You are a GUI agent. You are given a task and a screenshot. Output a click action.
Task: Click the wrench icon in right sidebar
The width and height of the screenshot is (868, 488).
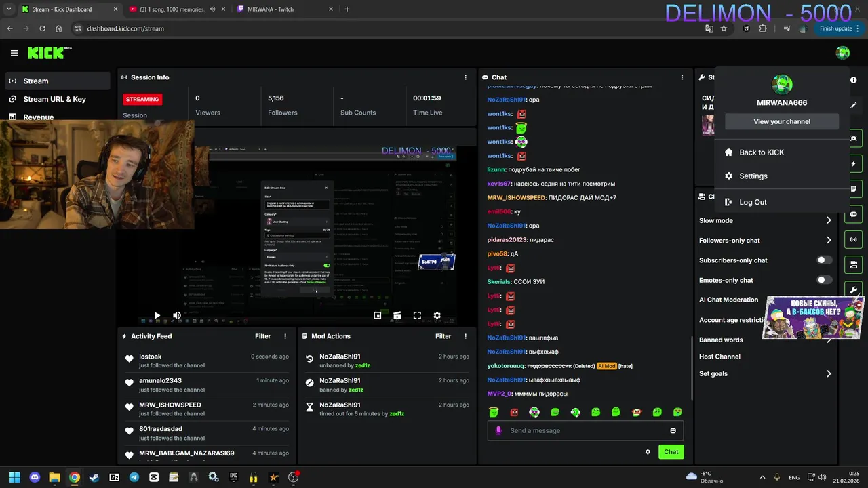point(853,290)
